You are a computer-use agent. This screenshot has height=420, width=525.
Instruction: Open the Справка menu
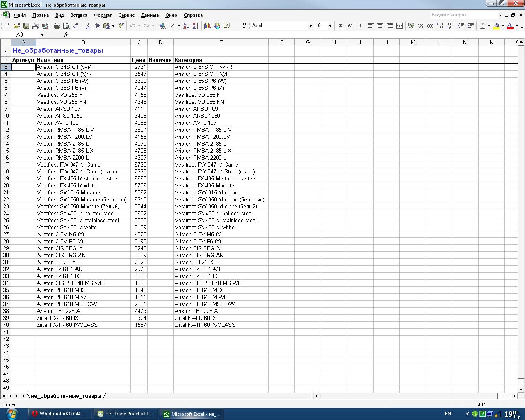(193, 15)
